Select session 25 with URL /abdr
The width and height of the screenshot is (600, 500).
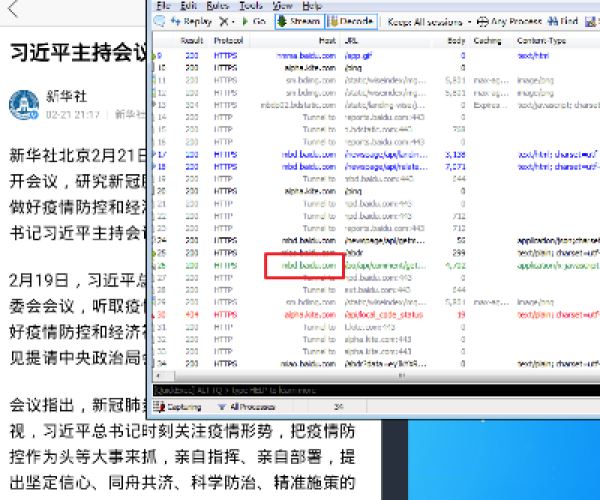pos(376,253)
